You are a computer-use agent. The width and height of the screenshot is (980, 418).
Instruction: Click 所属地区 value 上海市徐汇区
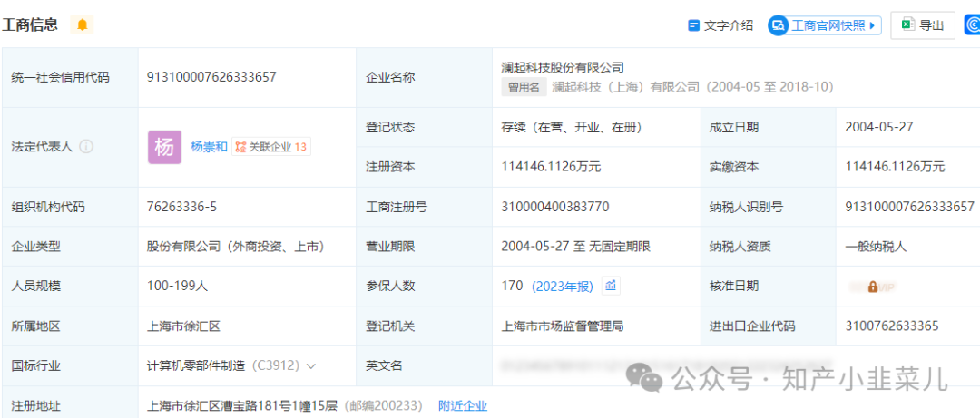pos(183,326)
